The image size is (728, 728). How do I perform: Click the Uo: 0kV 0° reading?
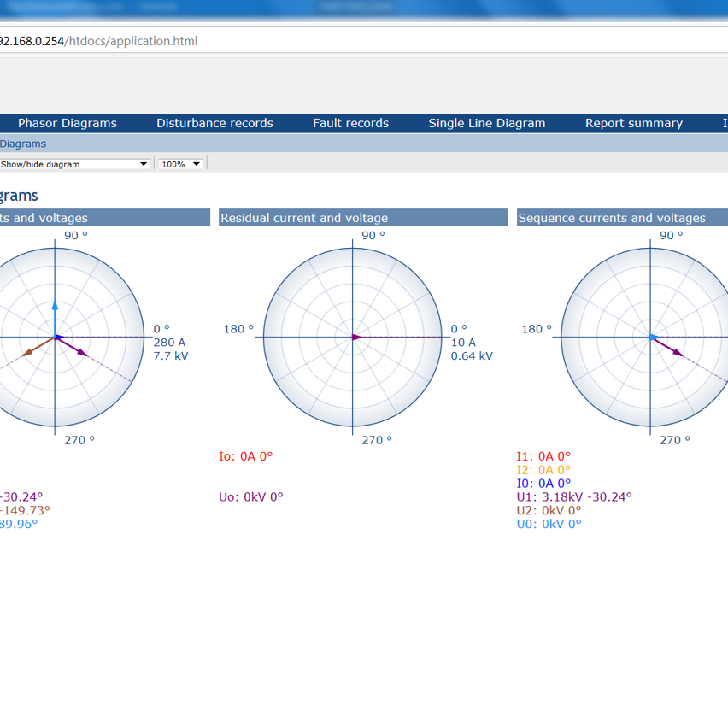click(x=250, y=496)
